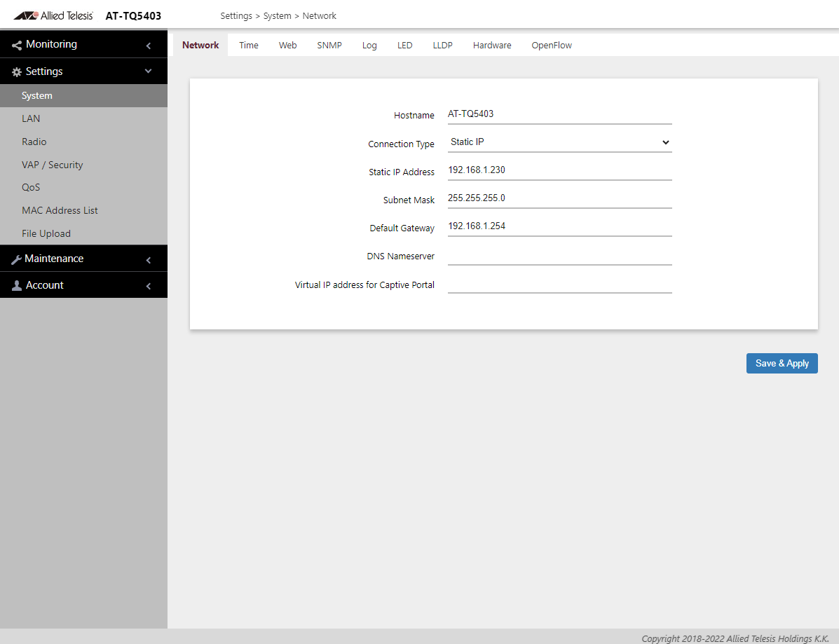839x644 pixels.
Task: Expand the Monitoring menu chevron
Action: tap(149, 46)
